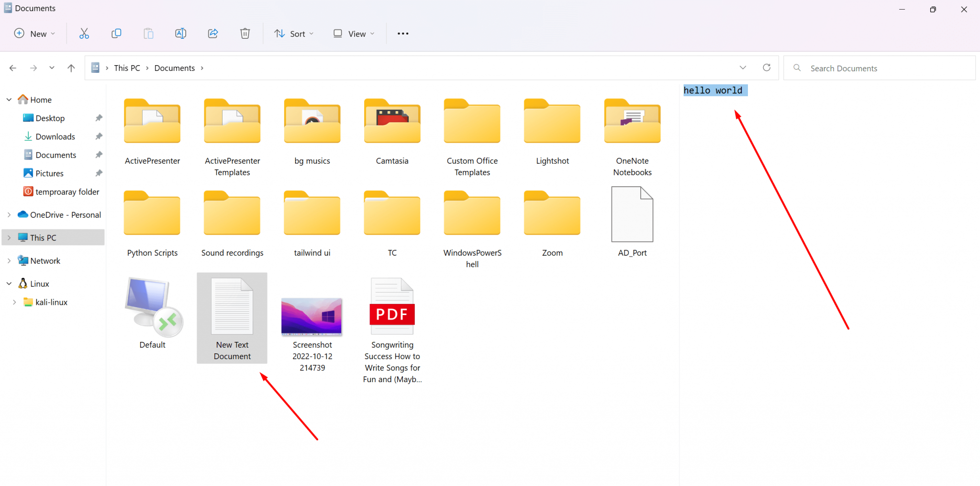Select Pictures in the navigation pane
Image resolution: width=980 pixels, height=486 pixels.
click(x=44, y=173)
